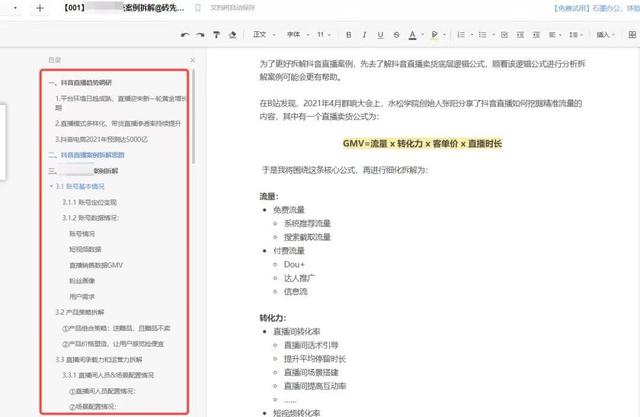Bookmark the document via the title icon
This screenshot has width=640, height=417.
[198, 8]
